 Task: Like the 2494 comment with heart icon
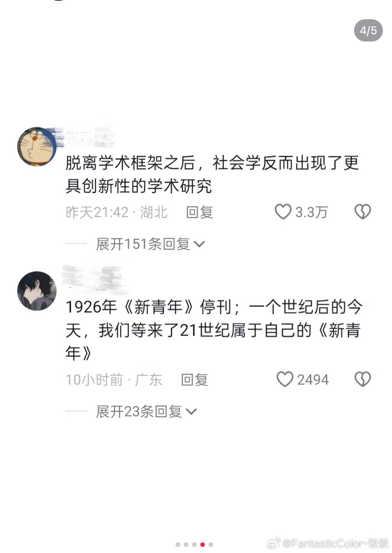tap(285, 379)
